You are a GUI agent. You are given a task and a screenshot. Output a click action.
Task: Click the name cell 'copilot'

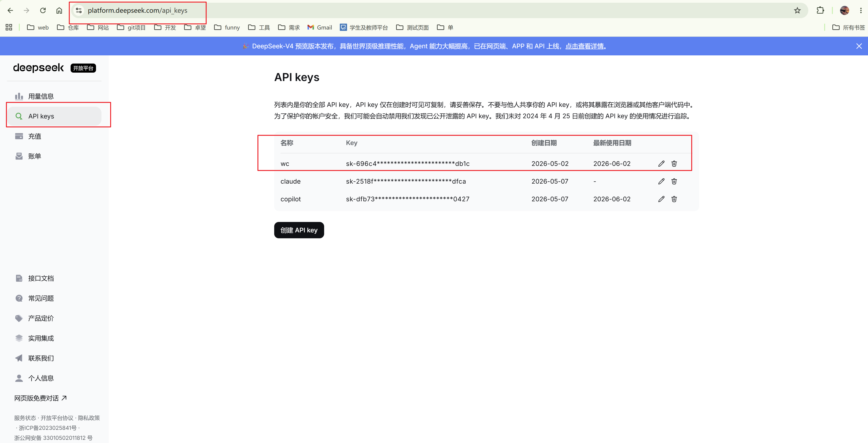point(291,199)
